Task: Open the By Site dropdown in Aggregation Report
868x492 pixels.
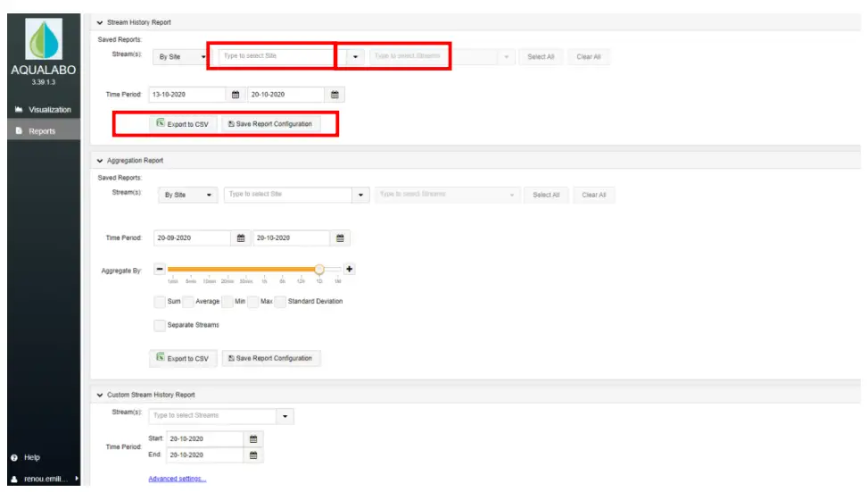Action: pyautogui.click(x=187, y=195)
